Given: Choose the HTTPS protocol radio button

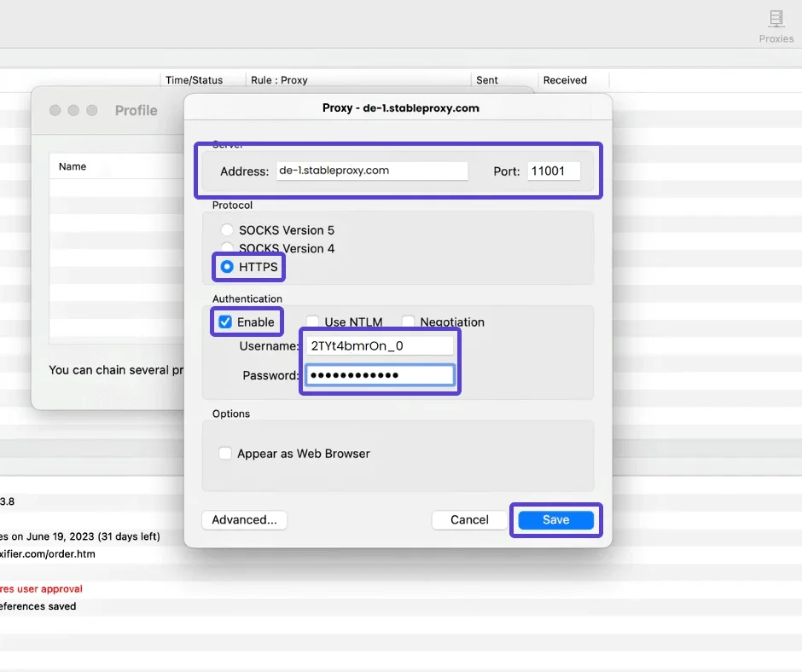Looking at the screenshot, I should tap(227, 267).
